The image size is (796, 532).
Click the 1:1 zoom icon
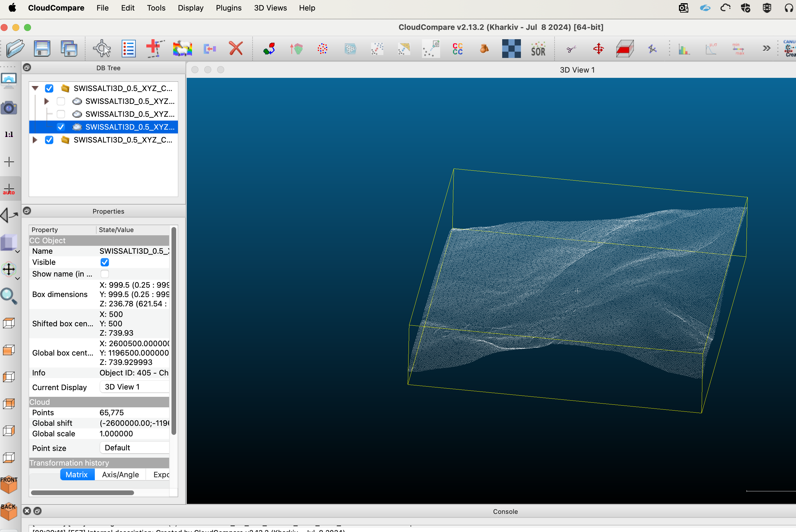(x=9, y=134)
